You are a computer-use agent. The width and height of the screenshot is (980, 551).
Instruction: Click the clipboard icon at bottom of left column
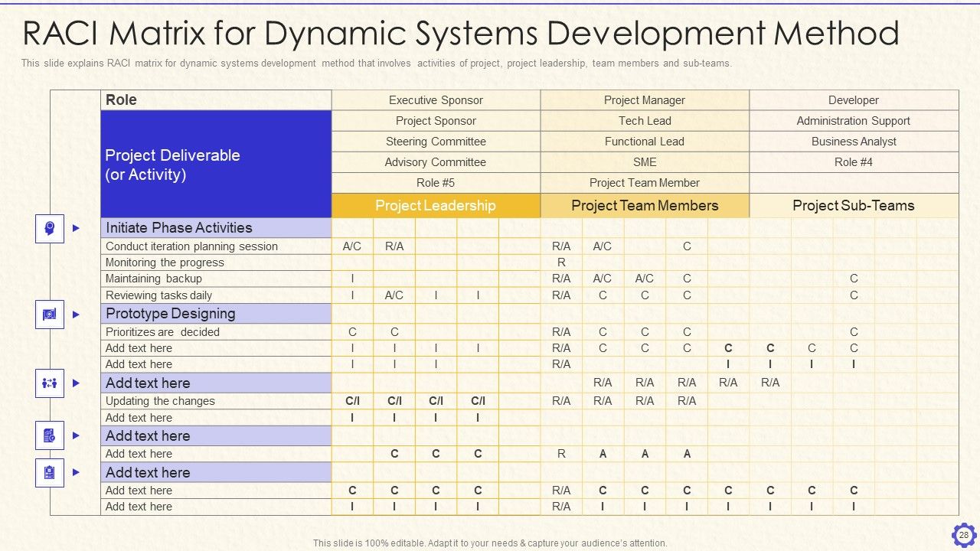coord(50,472)
